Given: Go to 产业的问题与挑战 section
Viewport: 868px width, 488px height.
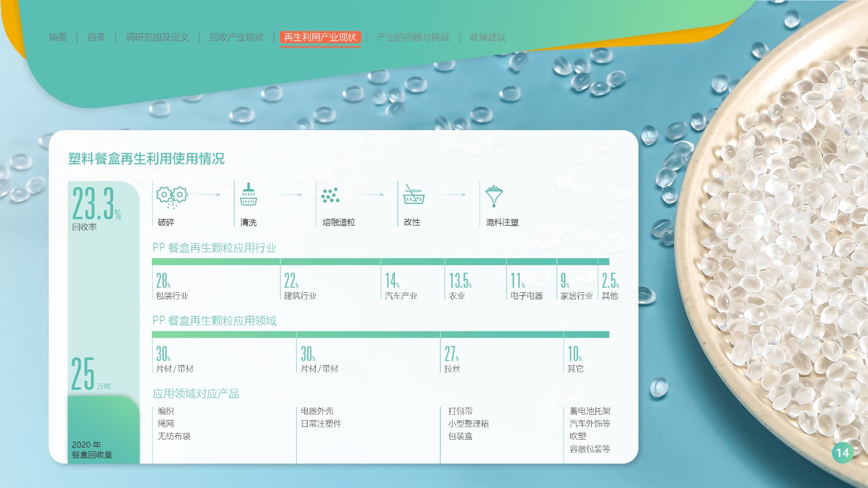Looking at the screenshot, I should point(413,37).
